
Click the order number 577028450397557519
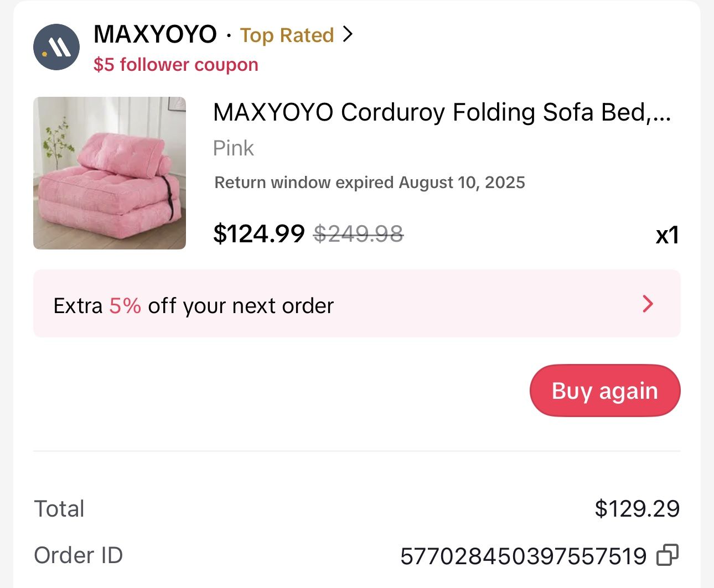point(524,556)
